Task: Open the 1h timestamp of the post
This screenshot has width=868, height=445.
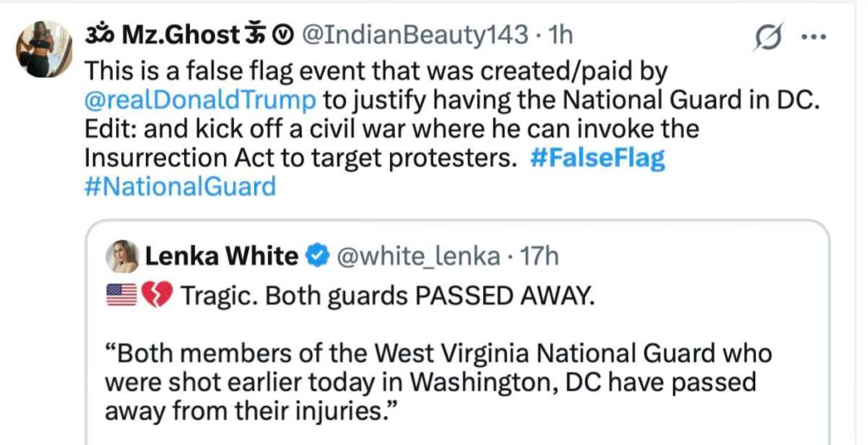Action: coord(560,36)
